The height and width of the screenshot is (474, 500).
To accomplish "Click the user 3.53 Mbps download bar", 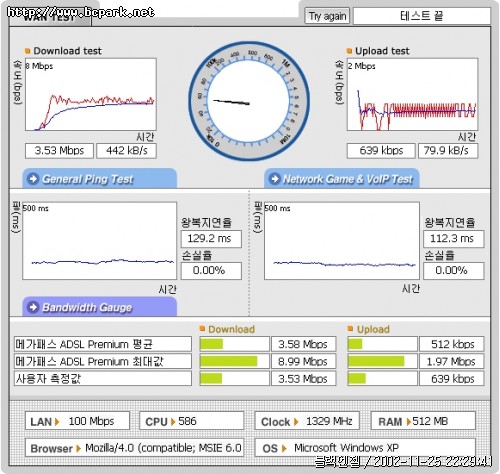I will (x=234, y=379).
